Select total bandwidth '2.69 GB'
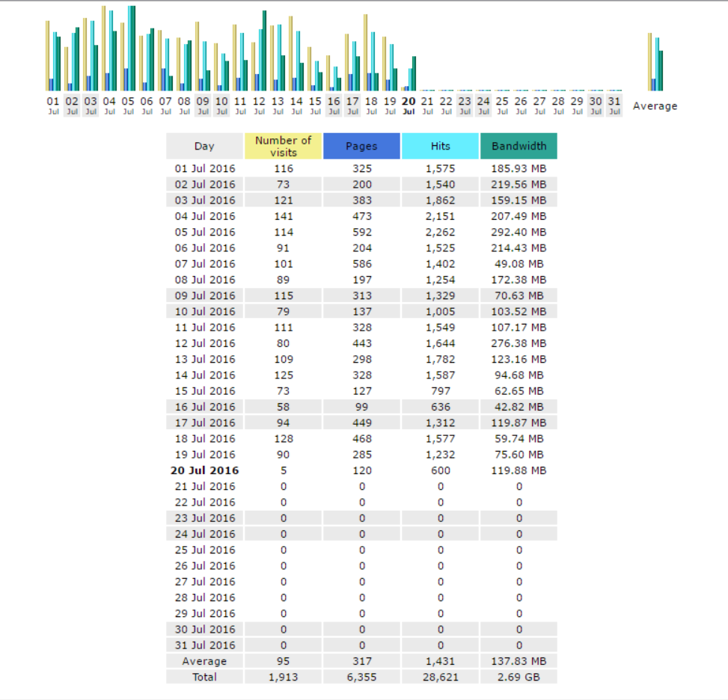 tap(519, 677)
